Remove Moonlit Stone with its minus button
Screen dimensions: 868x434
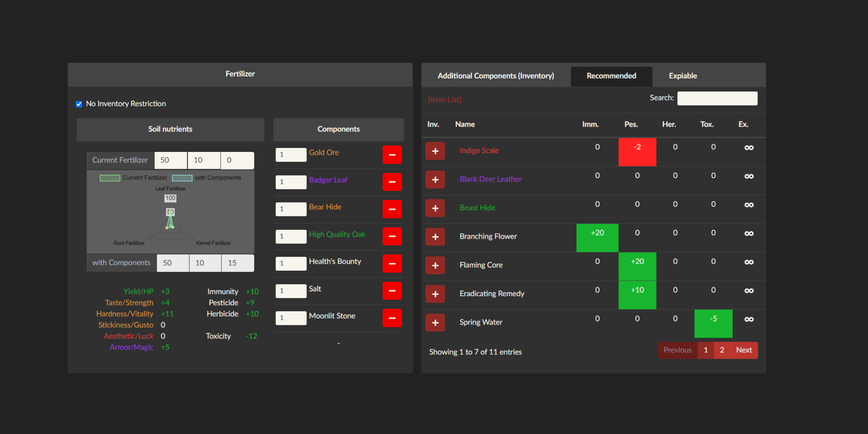click(x=392, y=317)
